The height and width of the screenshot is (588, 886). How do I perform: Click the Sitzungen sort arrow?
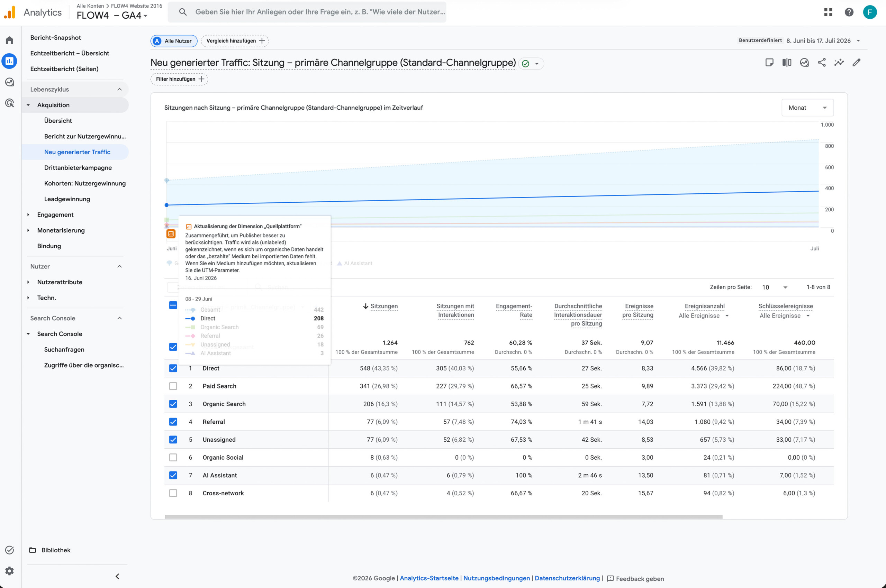pos(365,306)
